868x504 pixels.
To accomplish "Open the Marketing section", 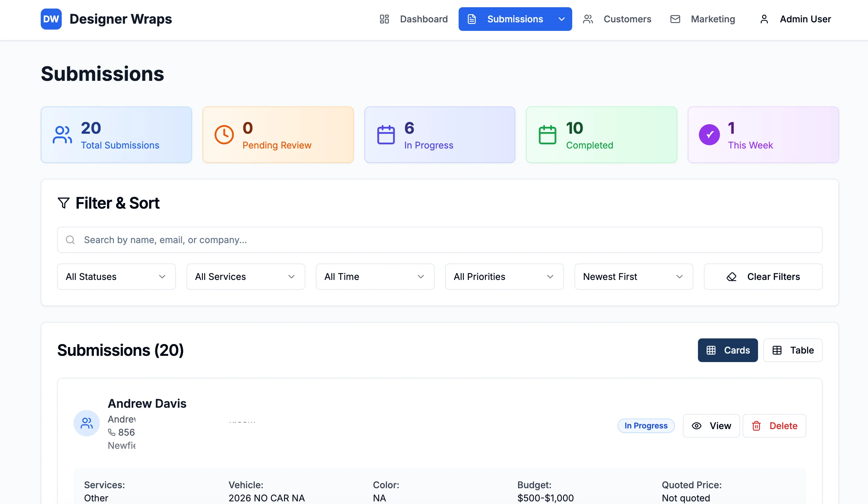I will (702, 19).
